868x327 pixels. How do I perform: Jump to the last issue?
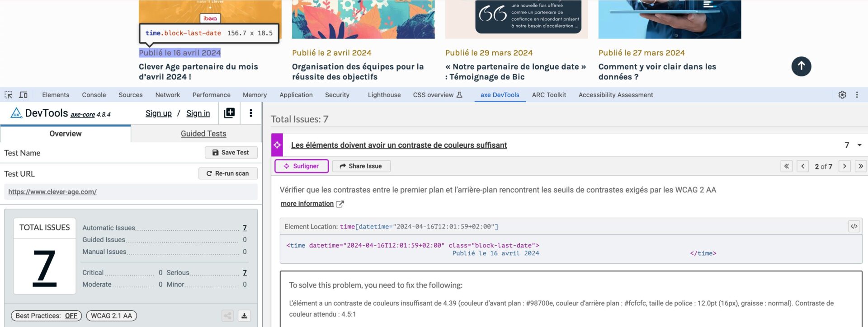click(x=861, y=166)
